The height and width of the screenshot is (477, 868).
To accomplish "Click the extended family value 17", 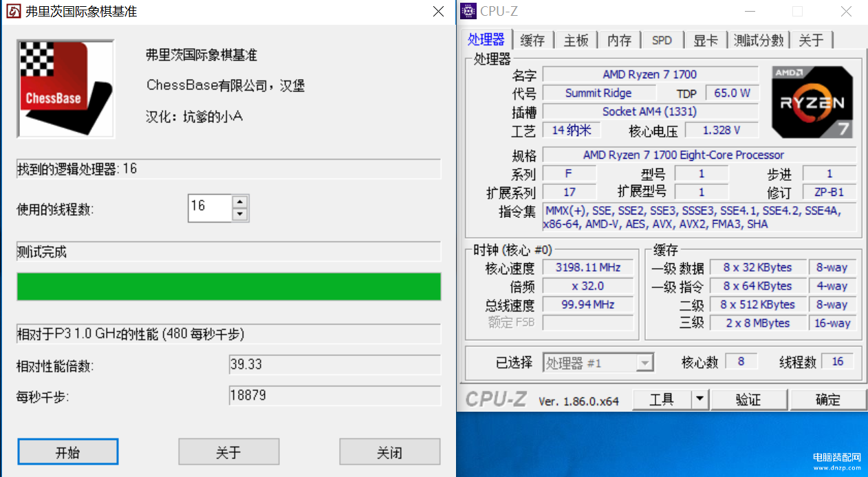I will [x=569, y=192].
